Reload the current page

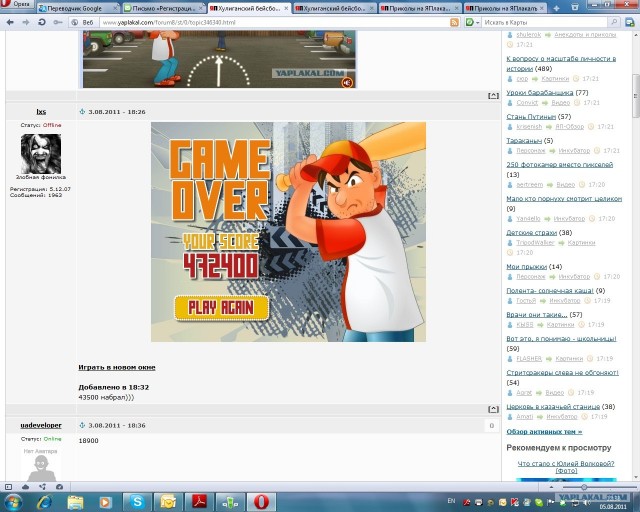tap(42, 22)
